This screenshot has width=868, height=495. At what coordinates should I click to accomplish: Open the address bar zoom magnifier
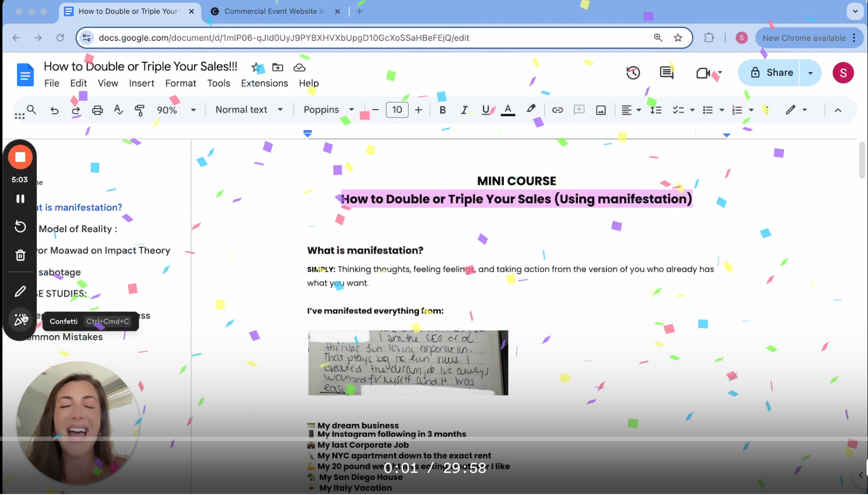[x=658, y=38]
